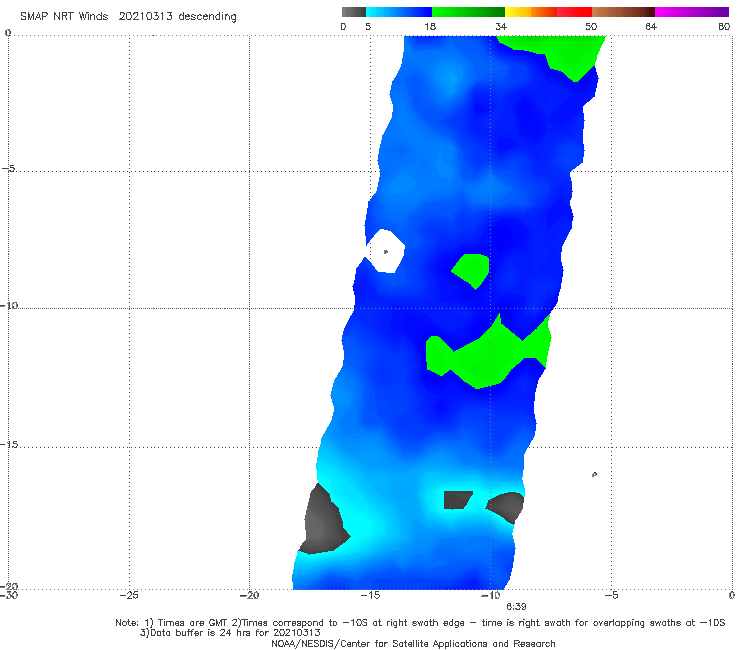Click the dark gray patch on the swath's right edge
The width and height of the screenshot is (740, 650).
coord(505,507)
